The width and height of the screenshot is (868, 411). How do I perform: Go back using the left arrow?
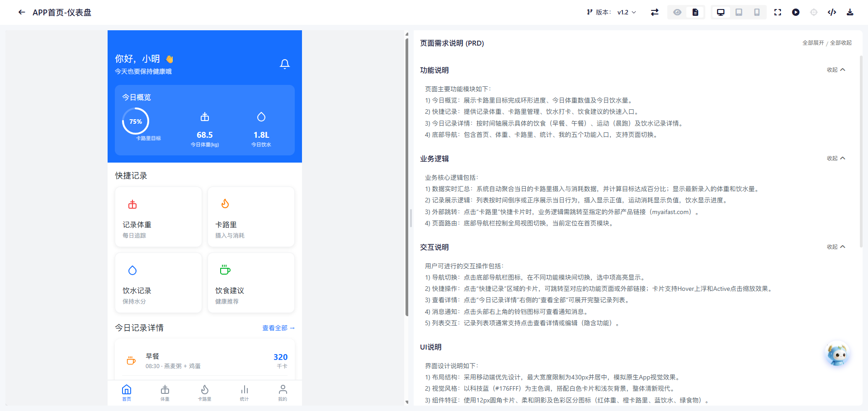pos(22,12)
